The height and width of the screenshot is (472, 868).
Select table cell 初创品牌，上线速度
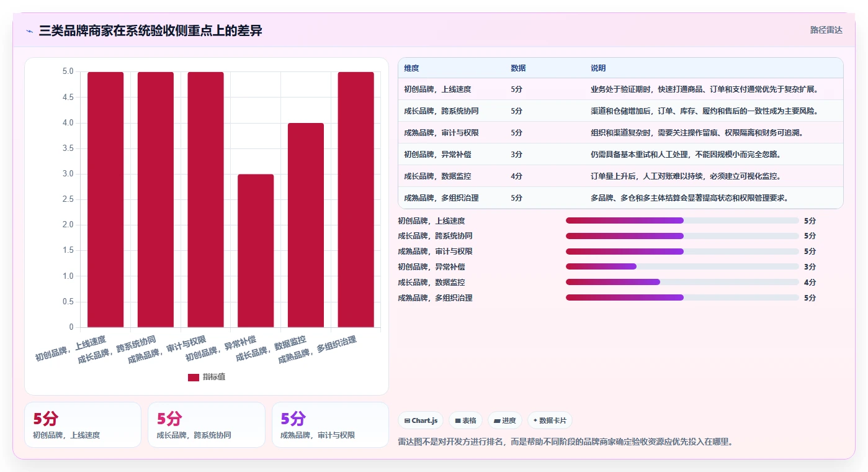[437, 89]
